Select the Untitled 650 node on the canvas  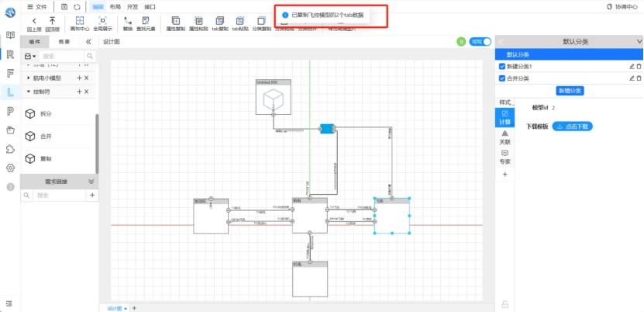coord(273,96)
